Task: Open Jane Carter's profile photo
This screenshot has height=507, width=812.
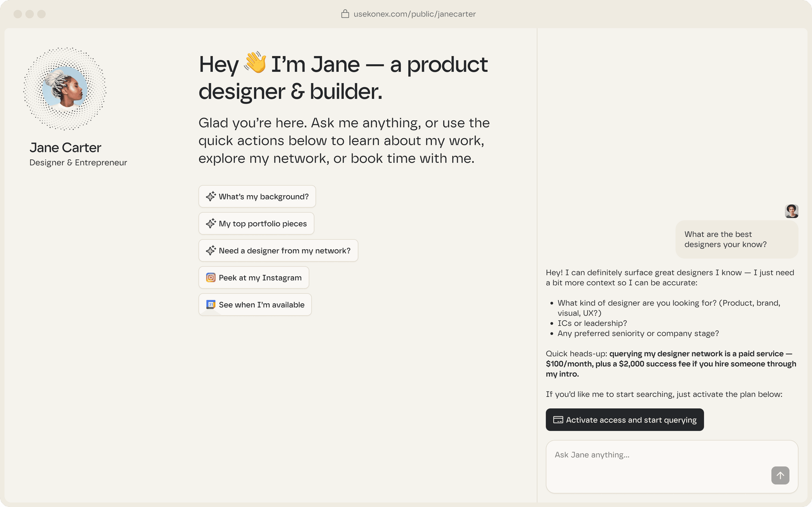Action: (x=65, y=89)
